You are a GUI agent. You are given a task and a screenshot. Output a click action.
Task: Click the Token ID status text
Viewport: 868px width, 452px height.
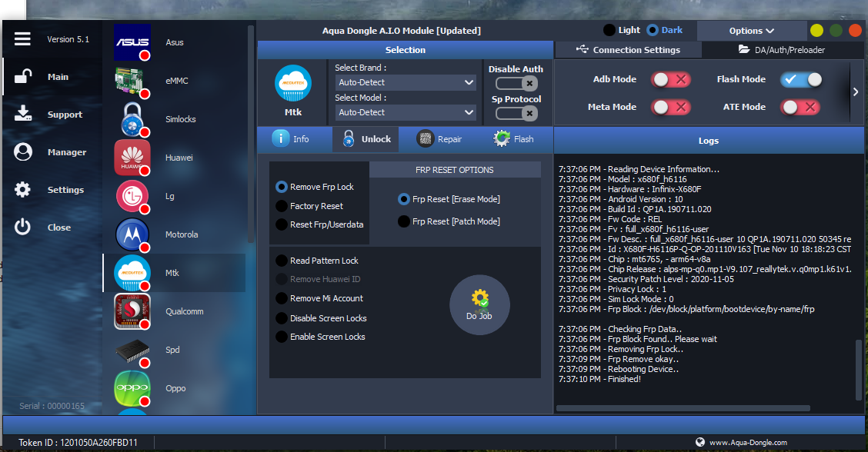point(78,443)
